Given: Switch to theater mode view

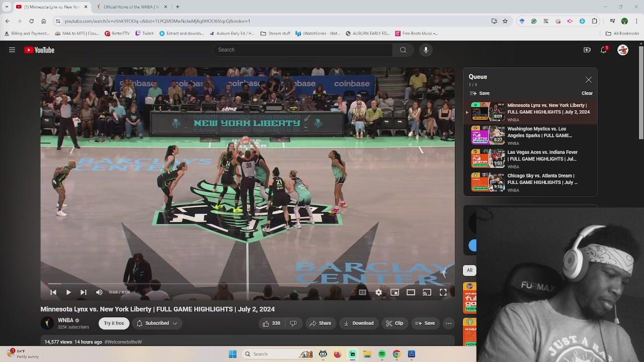Looking at the screenshot, I should tap(411, 292).
